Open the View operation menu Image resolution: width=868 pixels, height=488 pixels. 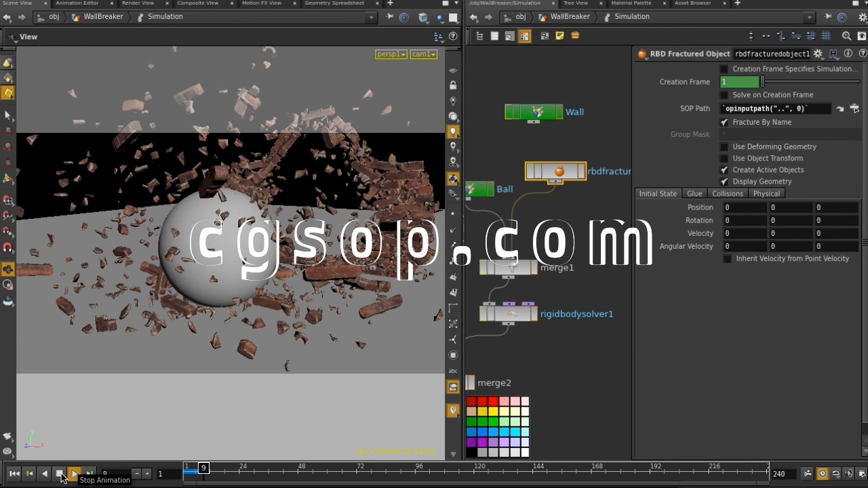point(28,37)
